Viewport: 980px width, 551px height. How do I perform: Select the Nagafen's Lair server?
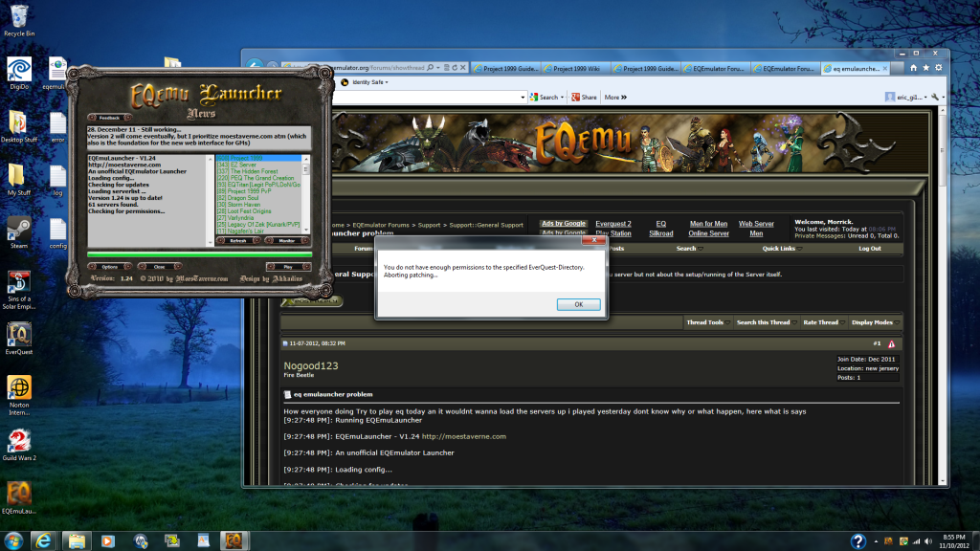click(258, 231)
